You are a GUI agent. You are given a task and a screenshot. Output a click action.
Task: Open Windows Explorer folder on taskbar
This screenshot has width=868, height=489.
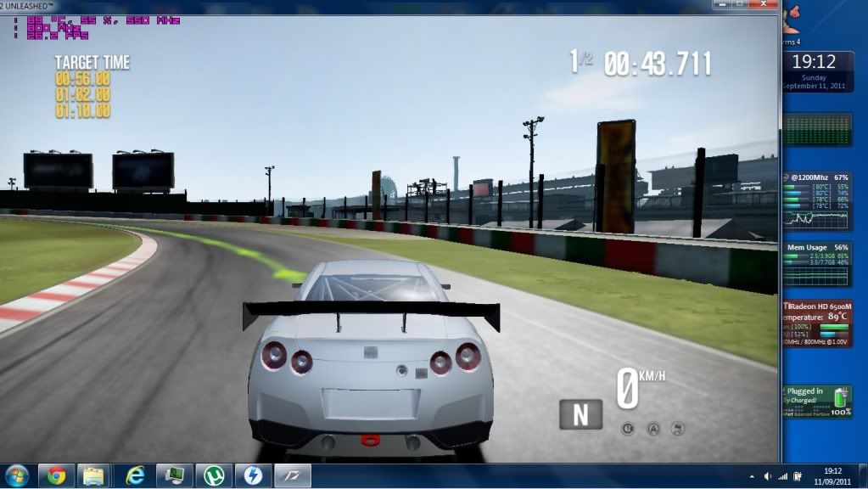(x=93, y=475)
